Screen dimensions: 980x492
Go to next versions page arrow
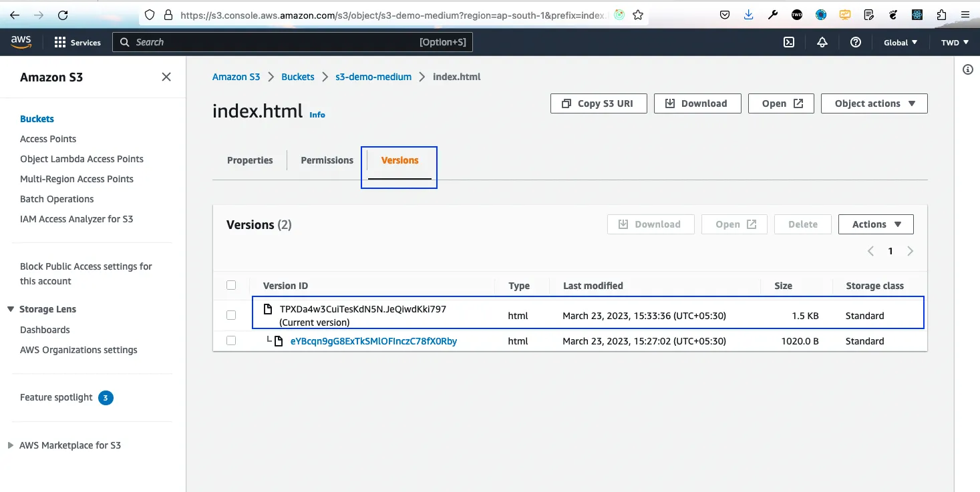tap(910, 251)
